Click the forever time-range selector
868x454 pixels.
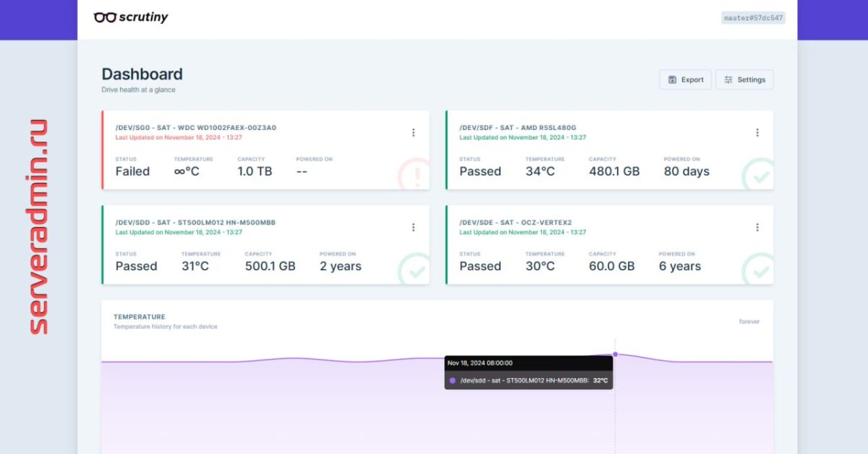click(x=749, y=322)
